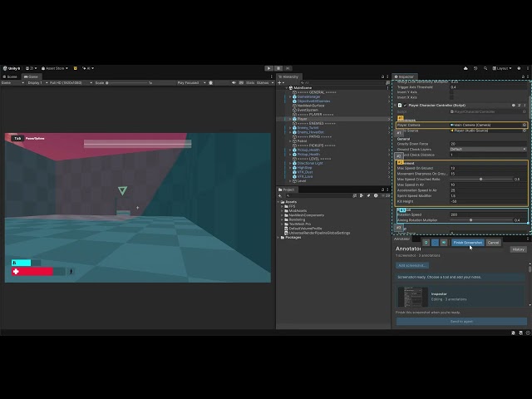The height and width of the screenshot is (399, 532).
Task: Select the Hierarchy tab
Action: click(x=288, y=76)
